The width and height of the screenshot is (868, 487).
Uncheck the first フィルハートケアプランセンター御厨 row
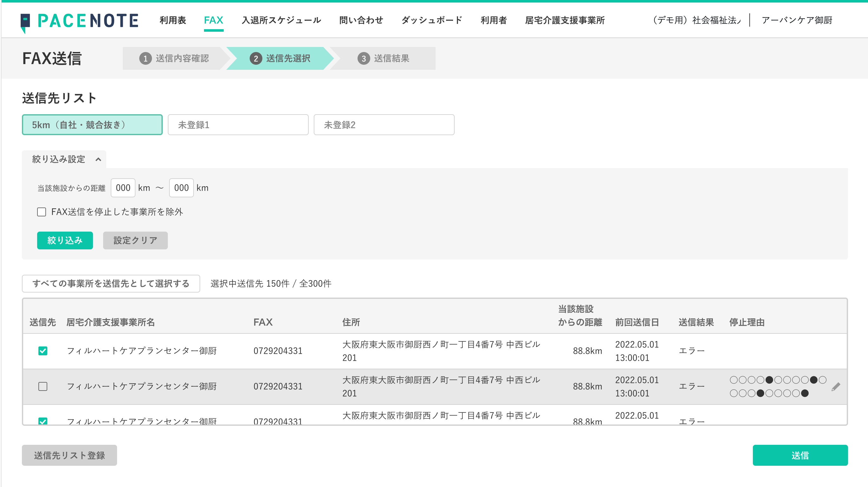(x=43, y=351)
